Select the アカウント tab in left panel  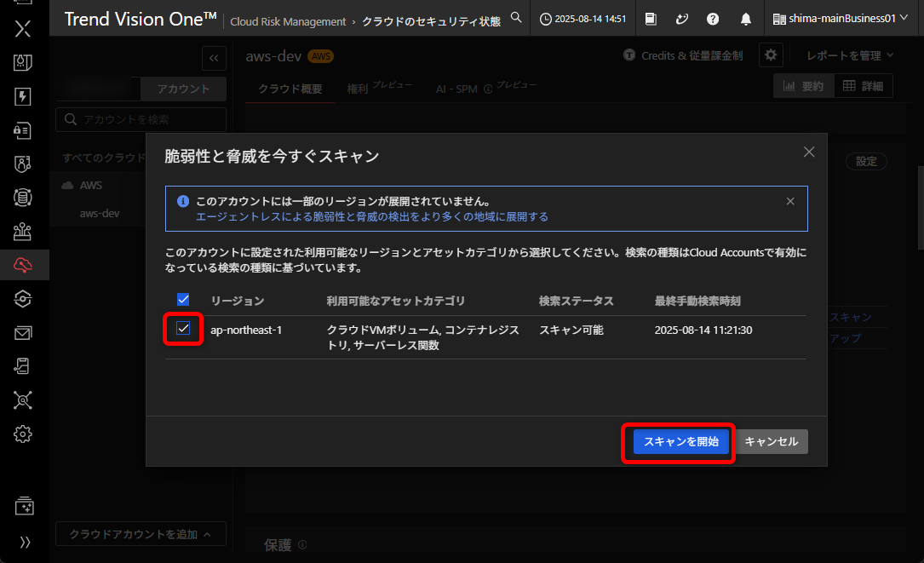point(183,89)
